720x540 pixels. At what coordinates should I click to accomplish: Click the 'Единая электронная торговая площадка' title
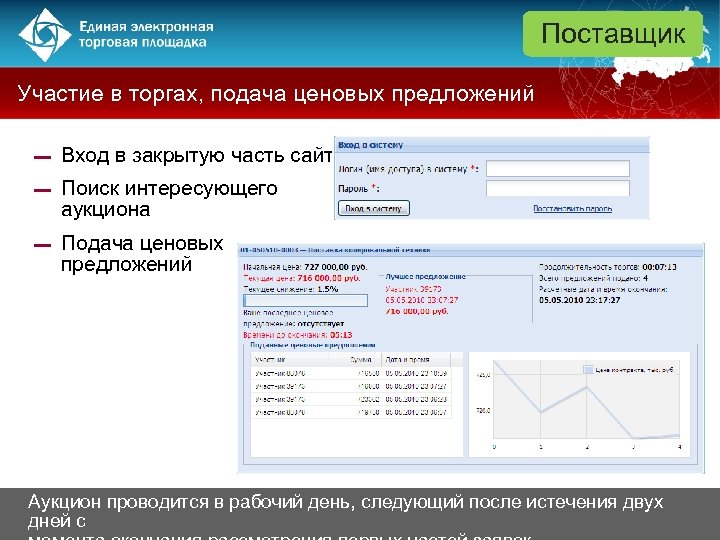click(146, 34)
